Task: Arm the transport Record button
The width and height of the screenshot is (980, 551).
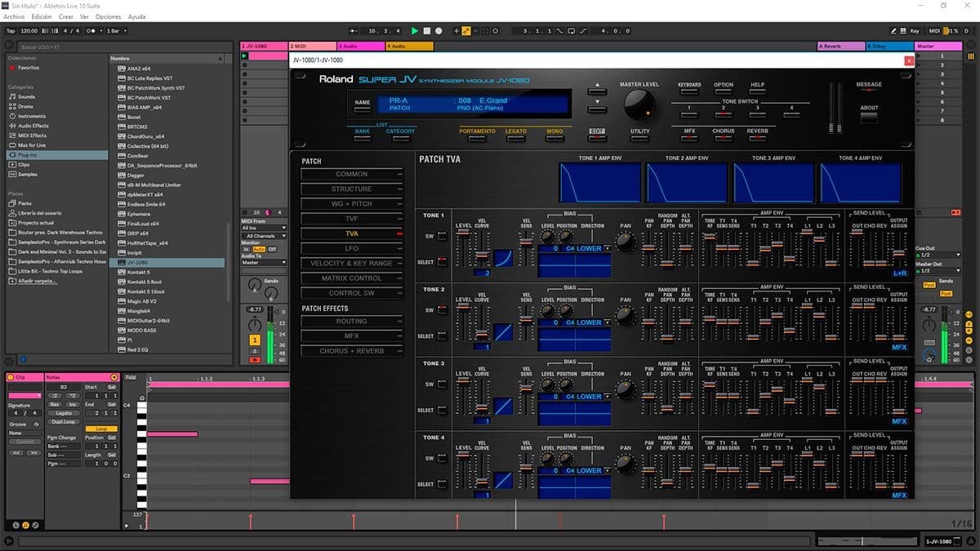Action: pos(439,31)
